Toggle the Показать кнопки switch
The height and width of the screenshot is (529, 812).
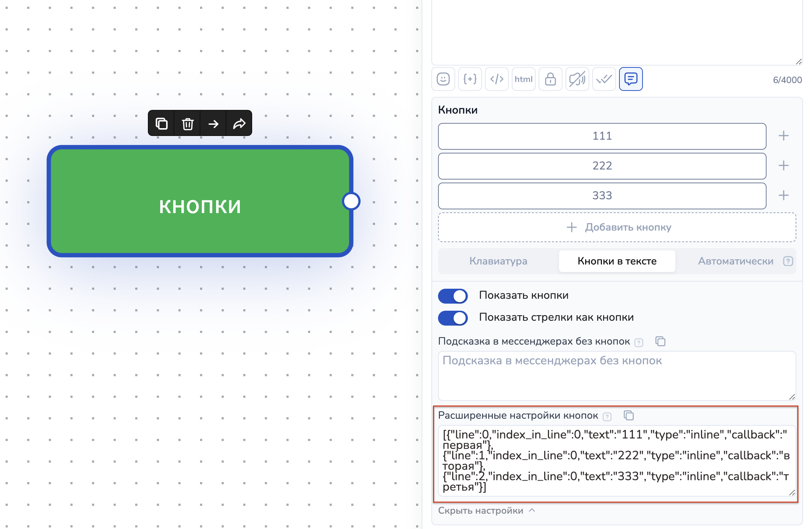tap(453, 296)
